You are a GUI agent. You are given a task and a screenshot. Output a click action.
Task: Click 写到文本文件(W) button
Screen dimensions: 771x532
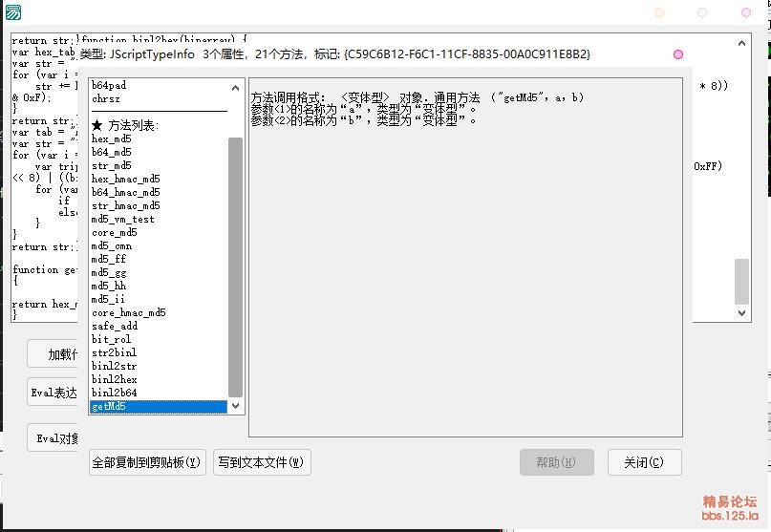point(262,462)
